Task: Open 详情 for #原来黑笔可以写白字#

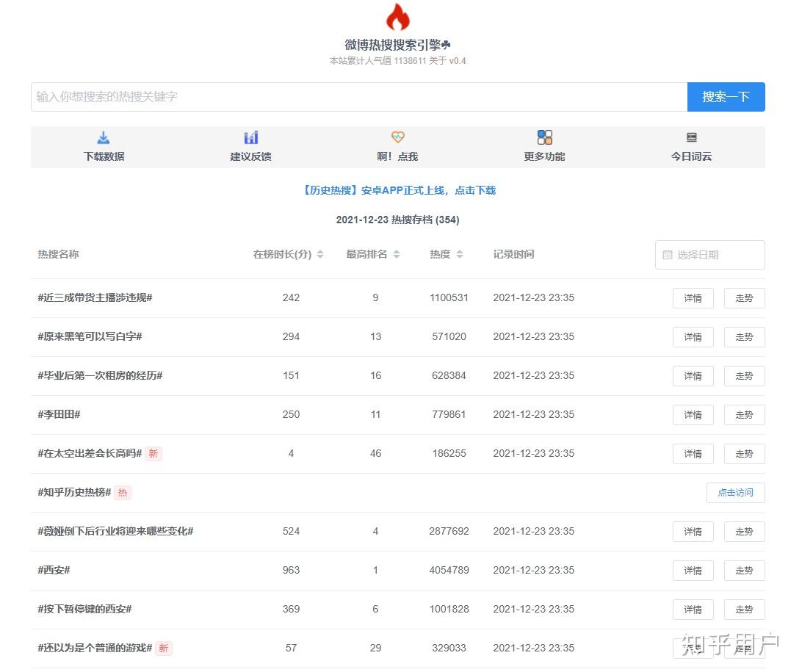Action: [693, 337]
